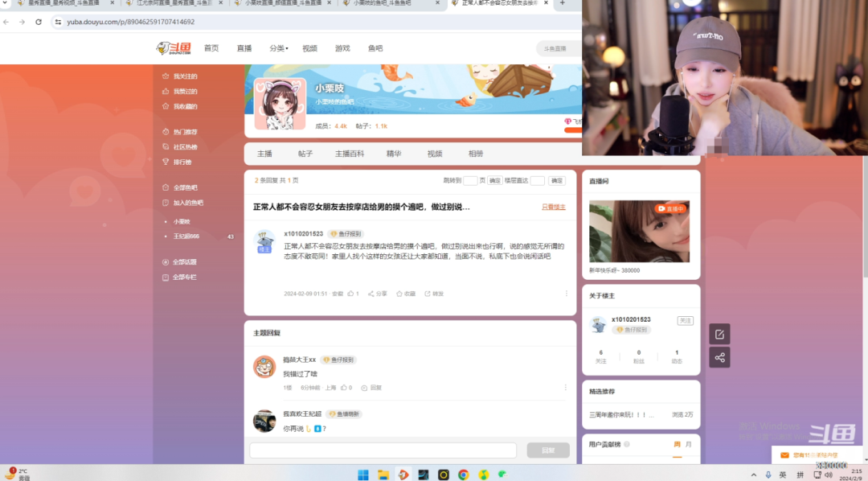Screen dimensions: 868x481
Task: Go to 首页 in top navigation
Action: tap(211, 48)
